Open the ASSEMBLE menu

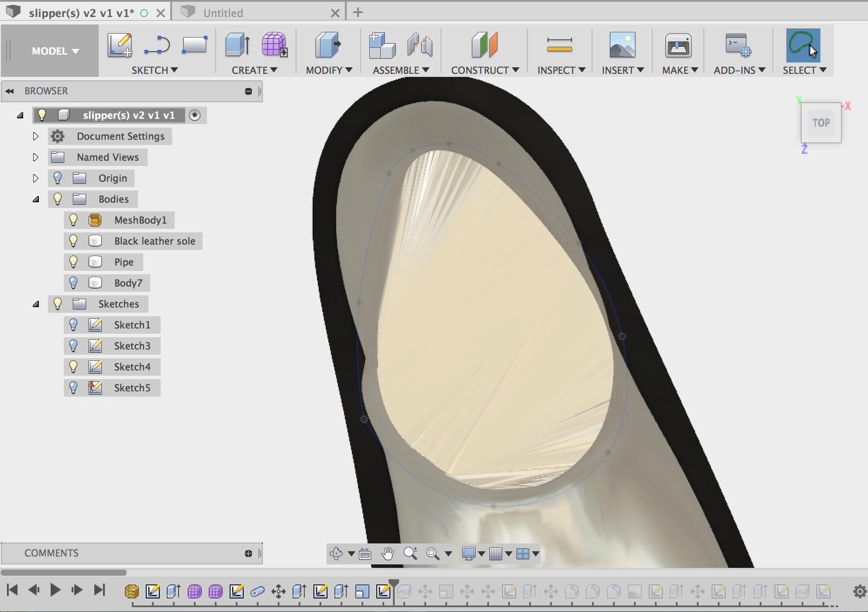click(x=401, y=70)
